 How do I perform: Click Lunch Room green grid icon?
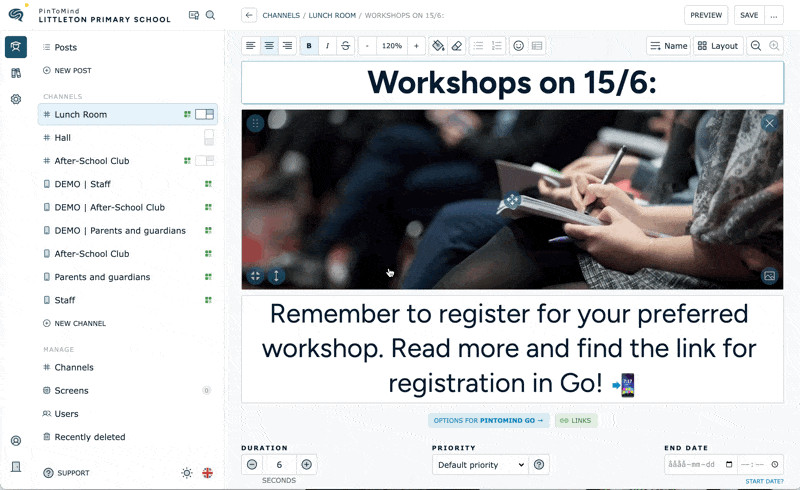click(x=187, y=114)
